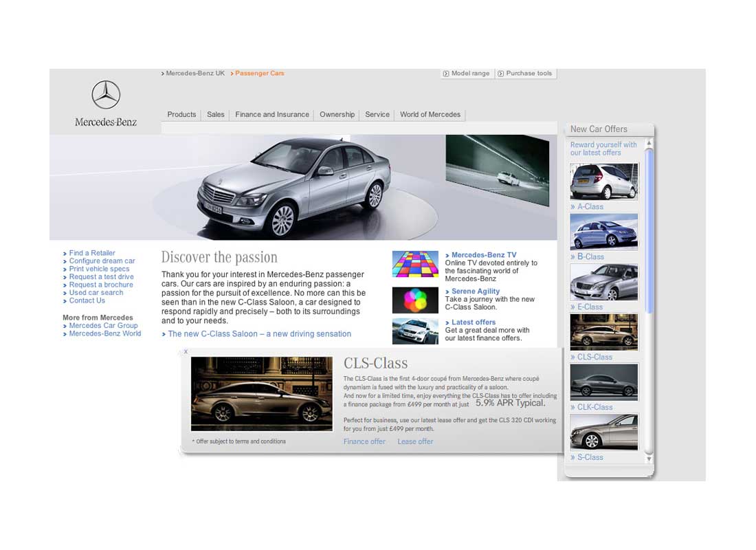The width and height of the screenshot is (756, 550).
Task: Click the '5.9% APR Typical.' text
Action: [510, 403]
